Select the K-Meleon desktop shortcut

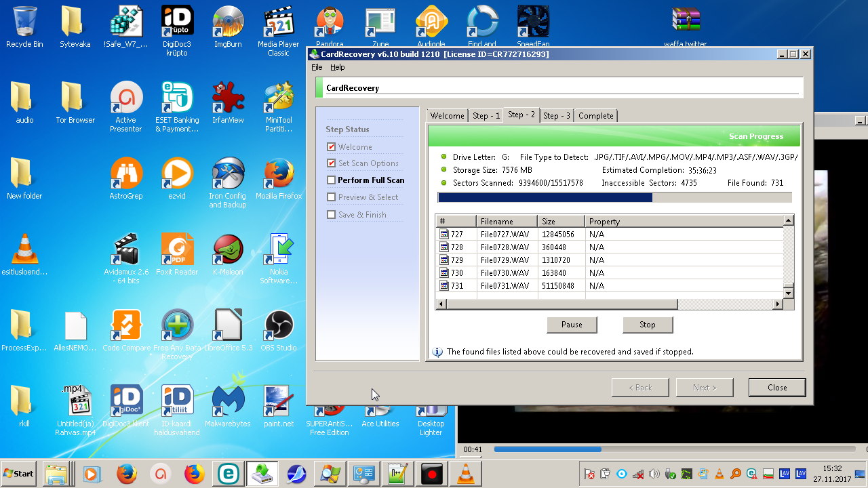click(228, 255)
